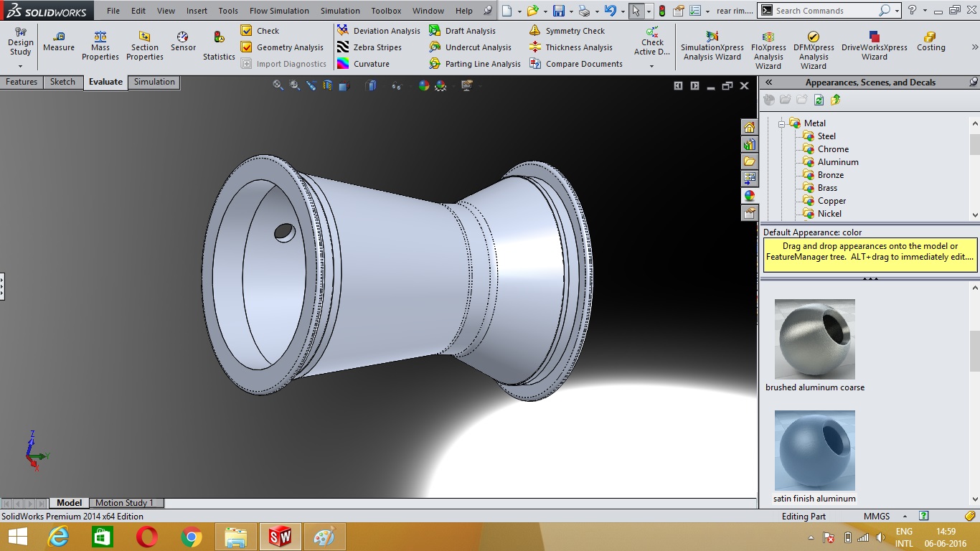Image resolution: width=980 pixels, height=551 pixels.
Task: Open the Measure tool
Action: pos(58,42)
